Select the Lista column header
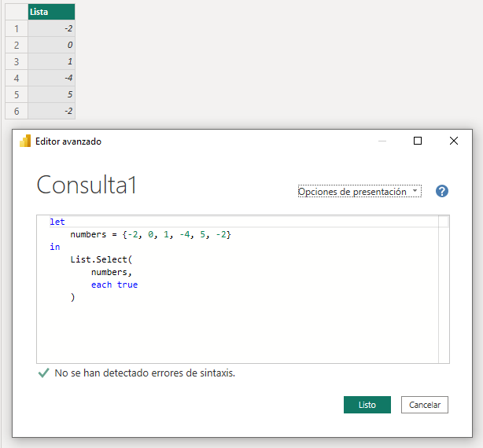This screenshot has width=483, height=448. click(51, 12)
